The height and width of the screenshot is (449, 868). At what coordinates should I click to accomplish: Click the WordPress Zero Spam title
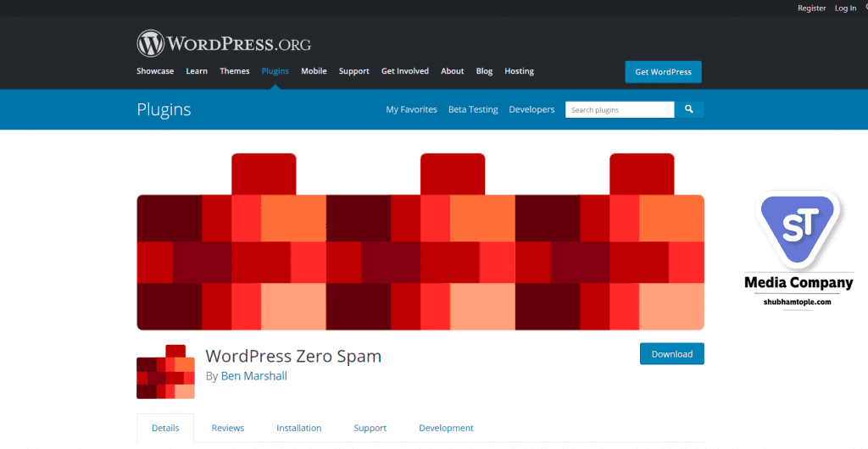pyautogui.click(x=293, y=356)
